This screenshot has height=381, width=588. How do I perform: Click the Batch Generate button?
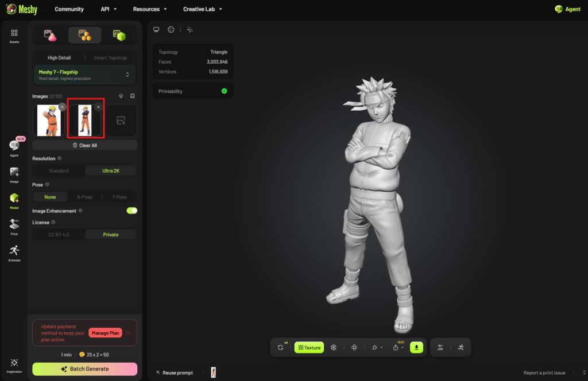(85, 369)
